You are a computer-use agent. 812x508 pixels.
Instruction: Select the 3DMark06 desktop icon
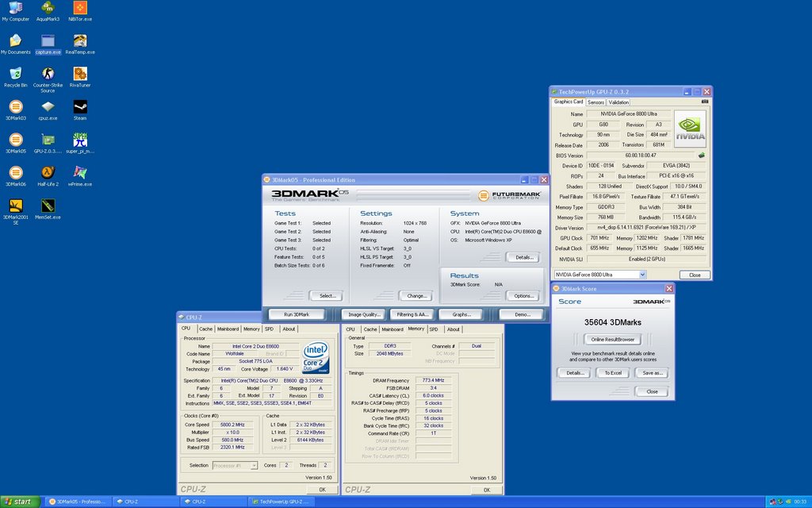pos(16,176)
